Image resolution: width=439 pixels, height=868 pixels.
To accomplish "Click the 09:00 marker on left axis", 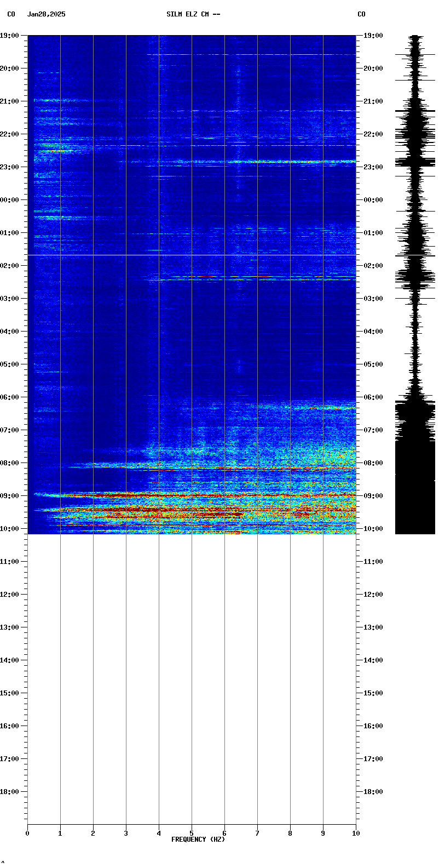I will 9,496.
